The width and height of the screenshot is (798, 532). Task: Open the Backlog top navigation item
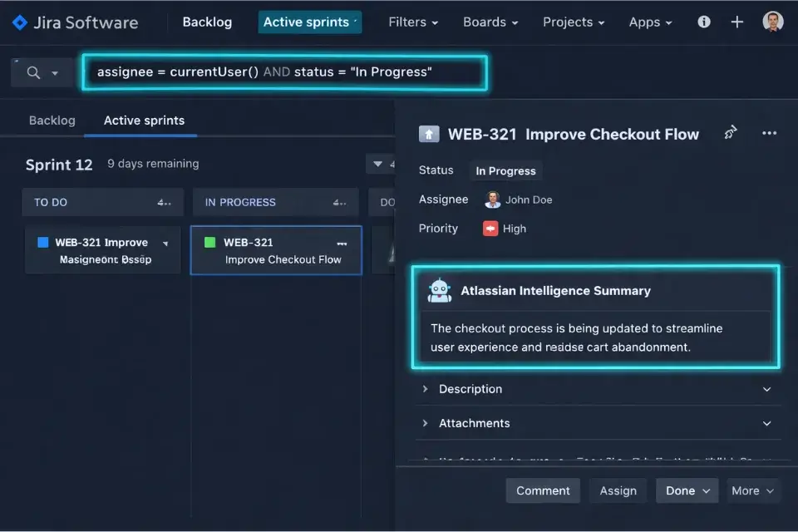coord(207,22)
